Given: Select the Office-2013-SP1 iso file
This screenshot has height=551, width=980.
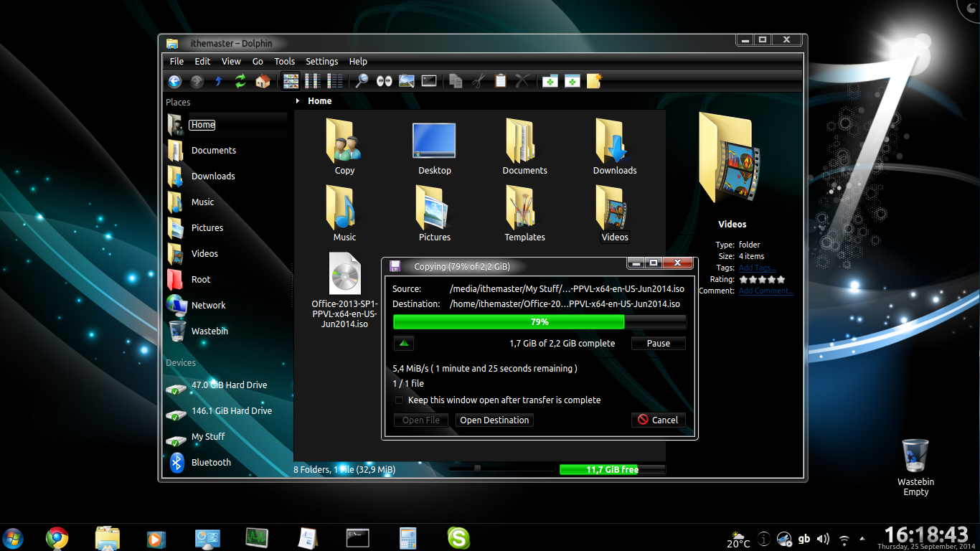Looking at the screenshot, I should 344,274.
